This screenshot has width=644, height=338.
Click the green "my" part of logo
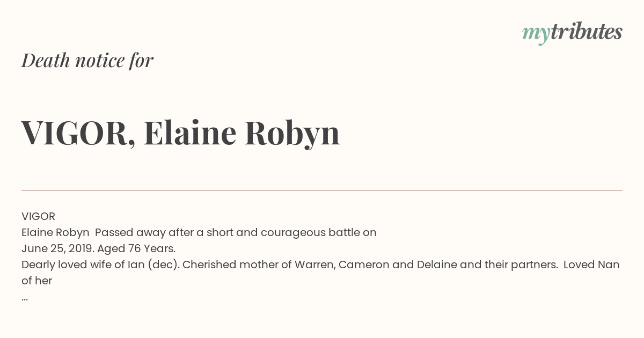tap(536, 35)
